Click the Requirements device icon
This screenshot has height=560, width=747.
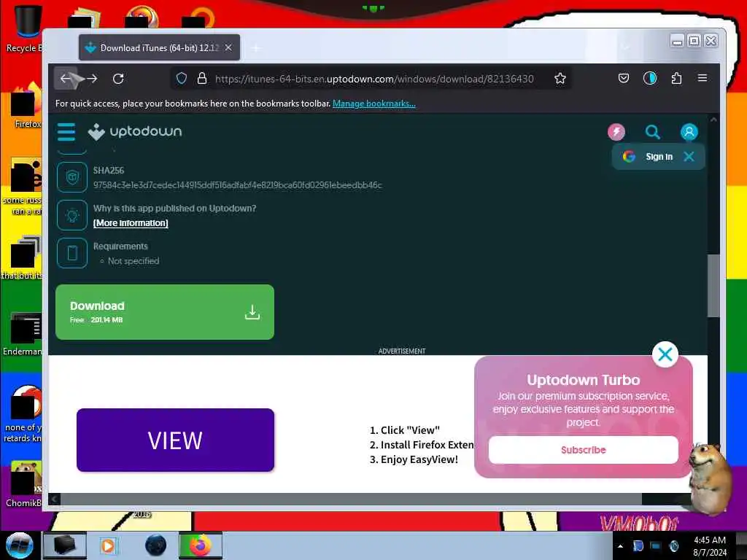pyautogui.click(x=72, y=253)
